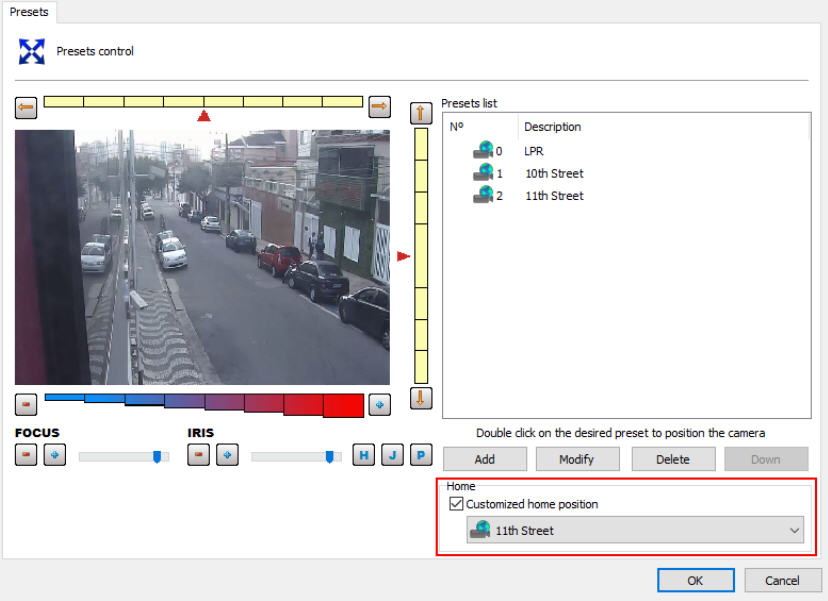
Task: Select the LPR preset row
Action: (x=625, y=151)
